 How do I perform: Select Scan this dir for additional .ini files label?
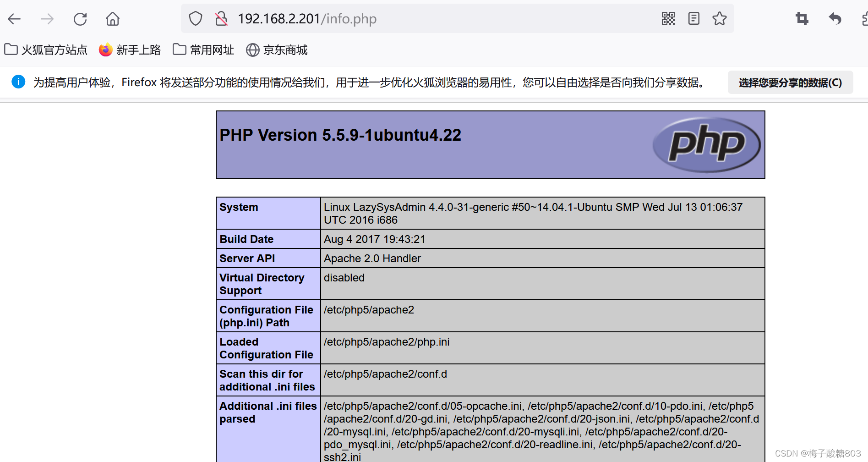click(267, 380)
